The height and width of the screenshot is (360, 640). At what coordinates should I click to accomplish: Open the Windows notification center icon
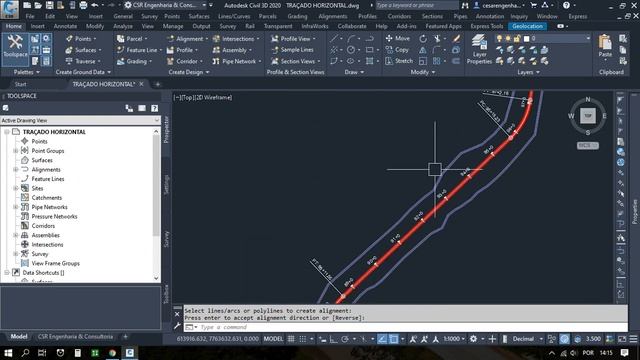click(624, 353)
